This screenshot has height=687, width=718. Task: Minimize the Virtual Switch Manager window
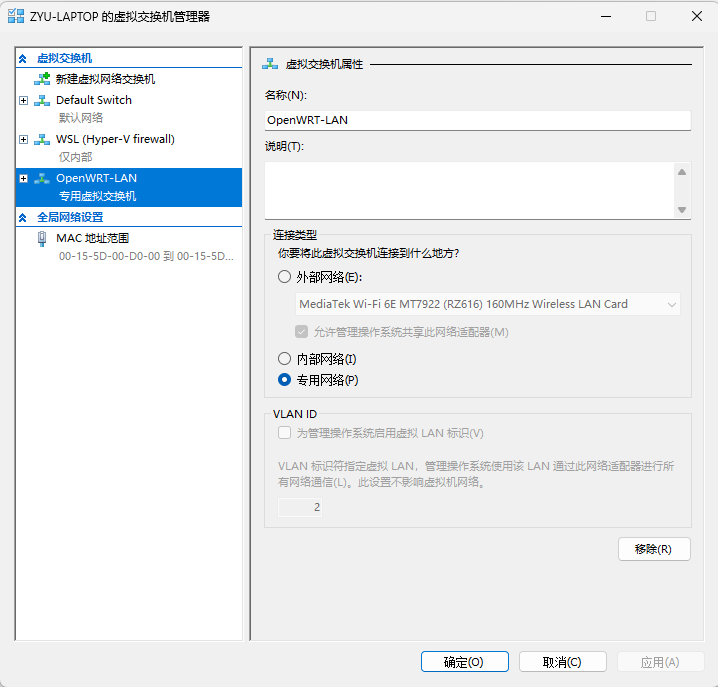[x=606, y=16]
